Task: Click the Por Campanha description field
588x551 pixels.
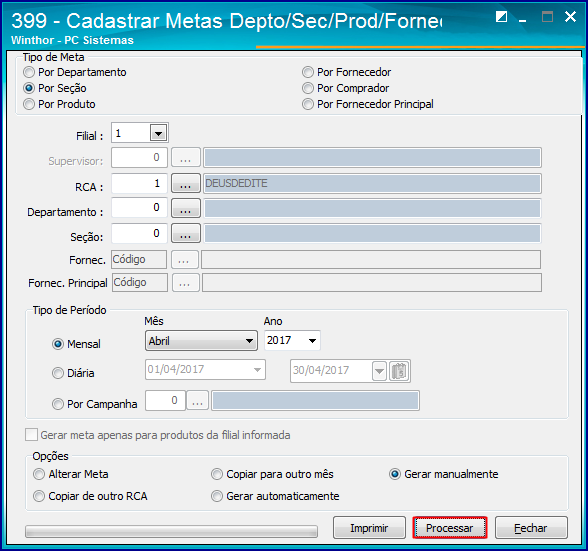Action: 315,401
